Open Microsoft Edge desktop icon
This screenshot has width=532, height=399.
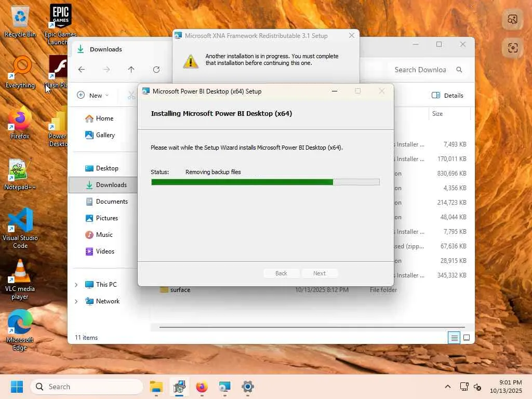pos(20,330)
